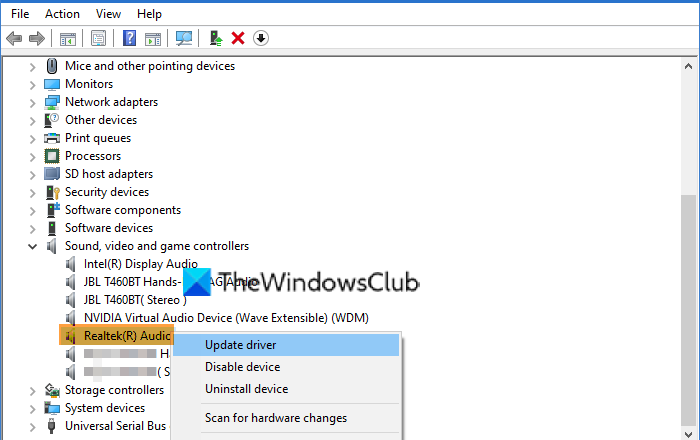This screenshot has height=440, width=700.
Task: Expand the Other devices category
Action: [x=32, y=121]
